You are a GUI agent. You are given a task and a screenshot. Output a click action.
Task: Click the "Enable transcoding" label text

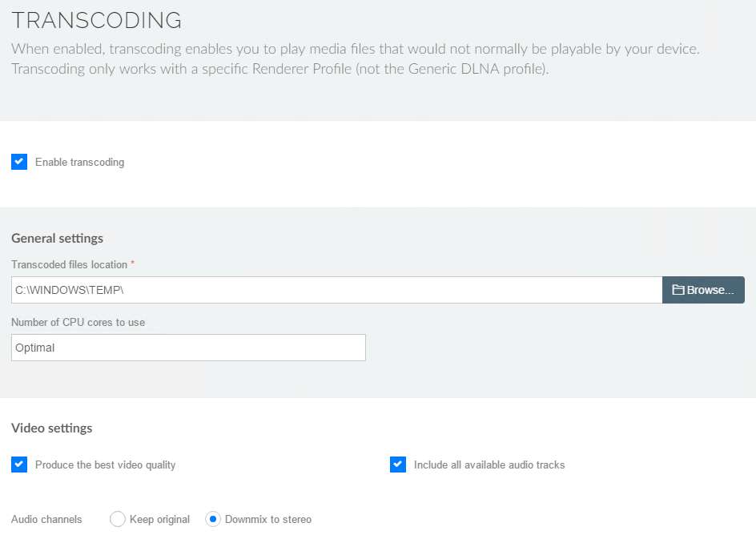[x=79, y=162]
